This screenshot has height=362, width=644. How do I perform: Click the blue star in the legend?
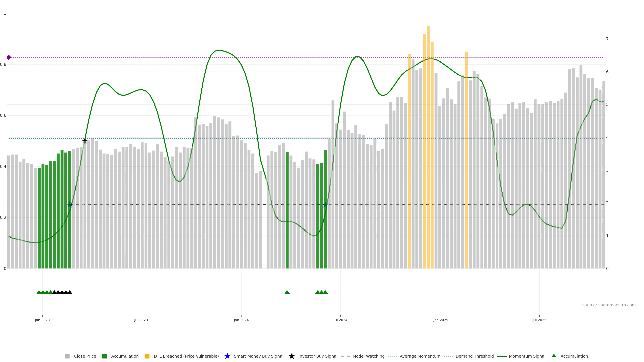227,356
